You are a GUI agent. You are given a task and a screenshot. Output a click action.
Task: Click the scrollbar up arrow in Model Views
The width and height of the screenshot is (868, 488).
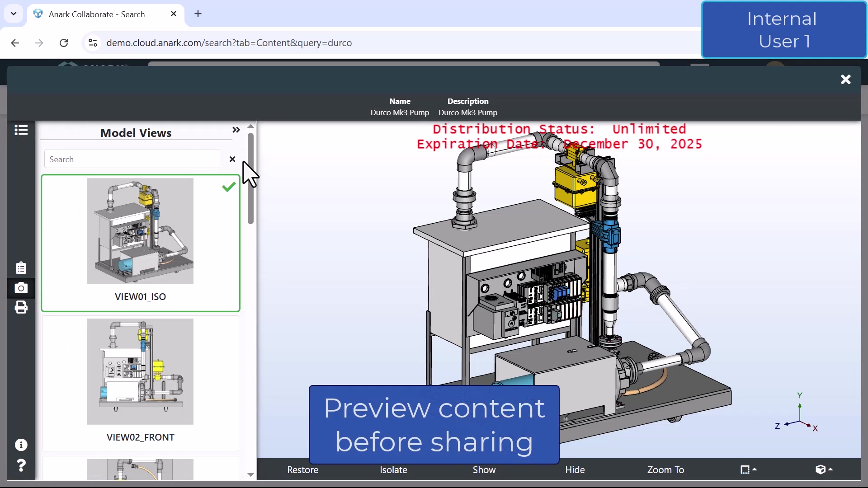(x=250, y=127)
